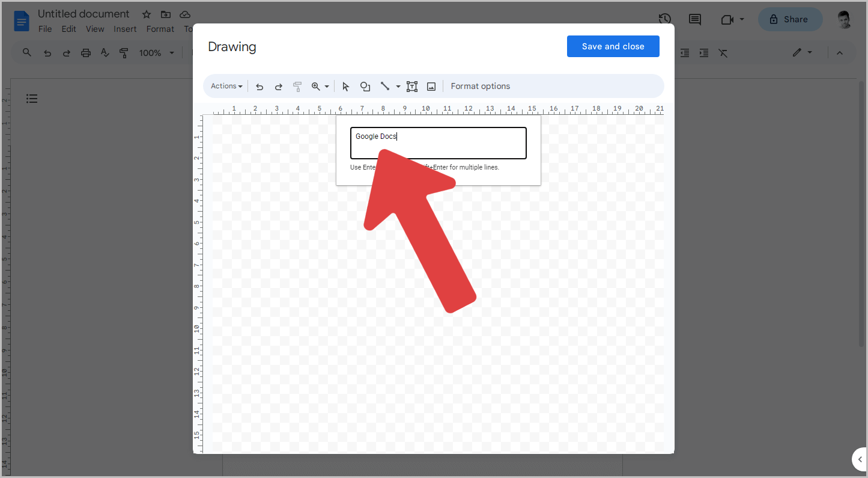Choose the Select arrow tool

pos(345,87)
